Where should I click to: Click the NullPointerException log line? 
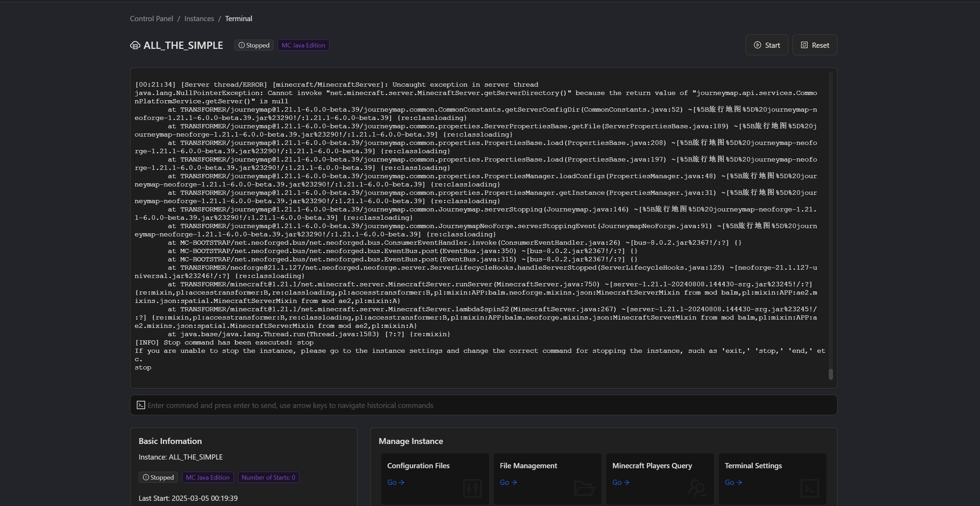click(476, 97)
